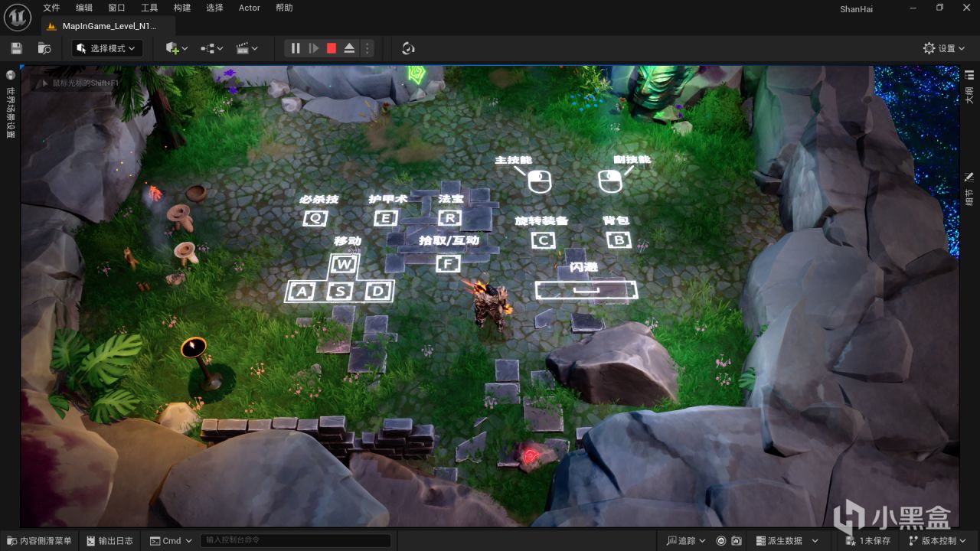Focus the 输入控制台命令 console input field

tap(296, 540)
